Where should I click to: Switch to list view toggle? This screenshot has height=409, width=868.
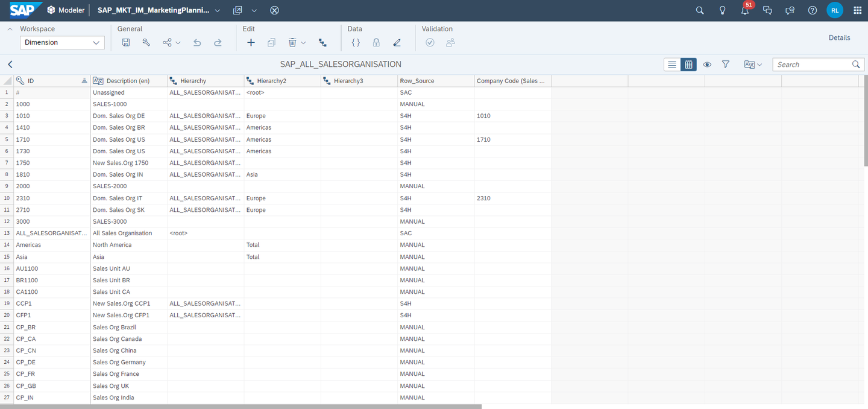(x=672, y=65)
